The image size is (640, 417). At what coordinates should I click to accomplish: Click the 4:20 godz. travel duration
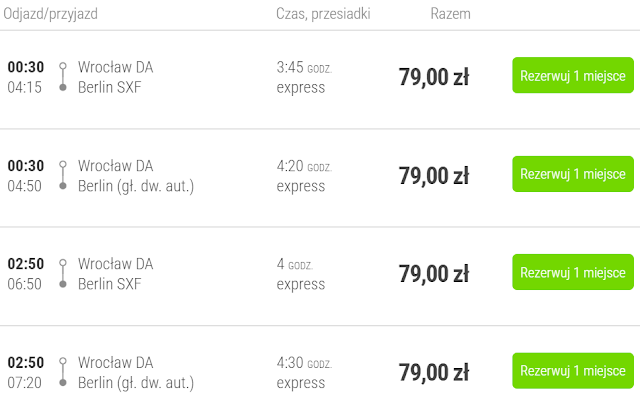(303, 165)
